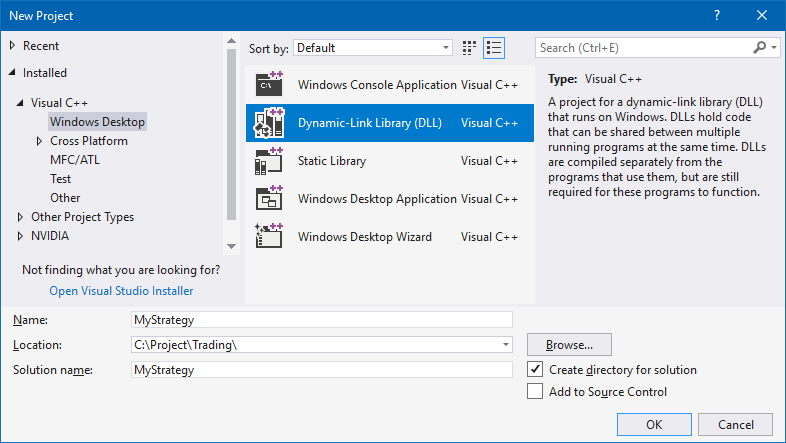
Task: Click the Windows Desktop Wizard template icon
Action: click(x=270, y=237)
